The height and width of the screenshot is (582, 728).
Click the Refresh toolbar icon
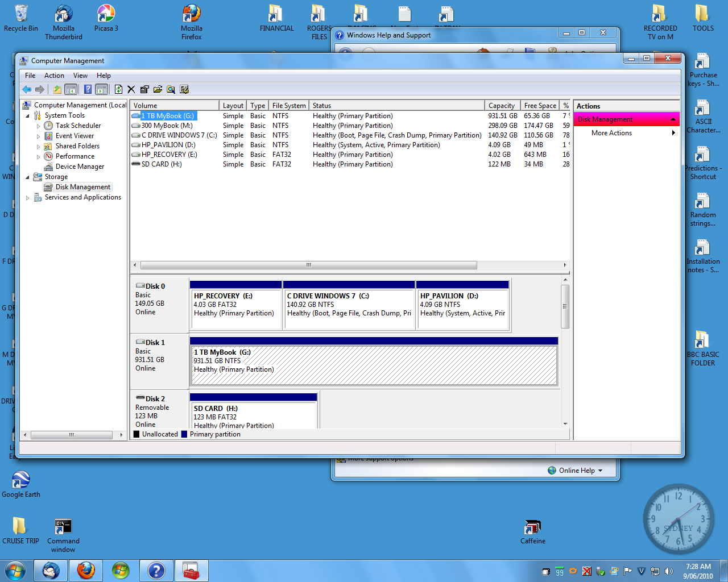[118, 89]
